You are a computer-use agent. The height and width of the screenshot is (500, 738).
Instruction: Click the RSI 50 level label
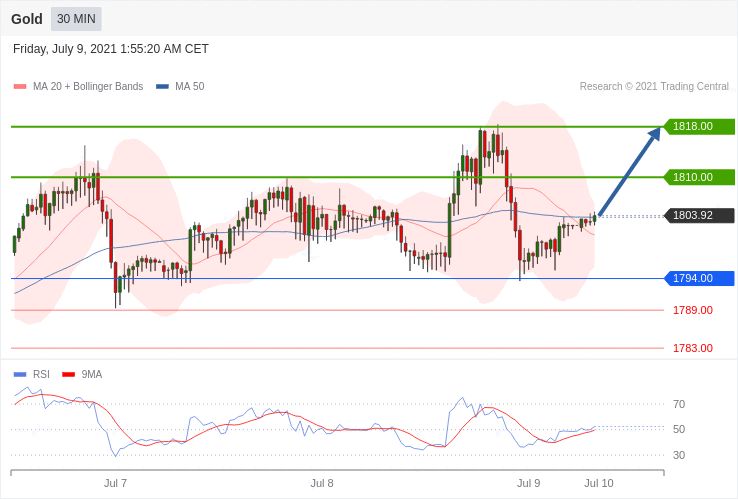pos(679,429)
